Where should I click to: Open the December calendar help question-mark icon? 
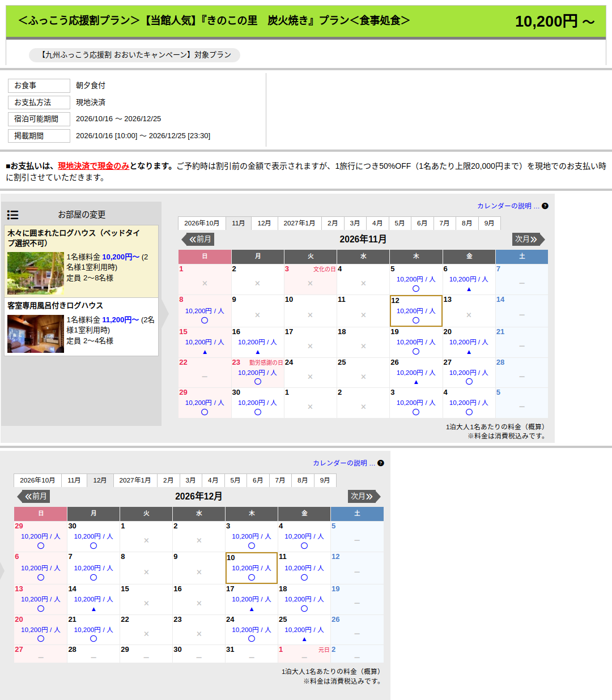tap(381, 463)
